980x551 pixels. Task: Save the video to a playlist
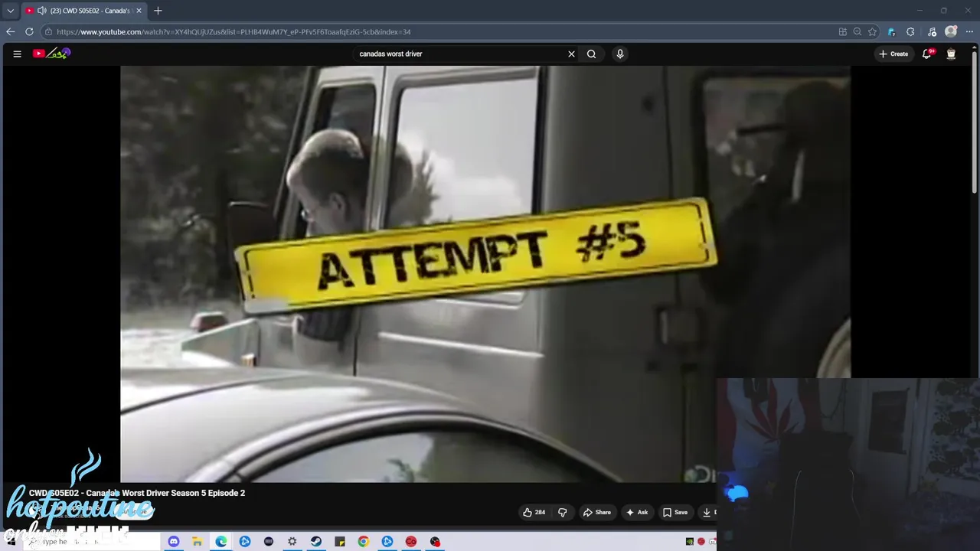pos(675,512)
